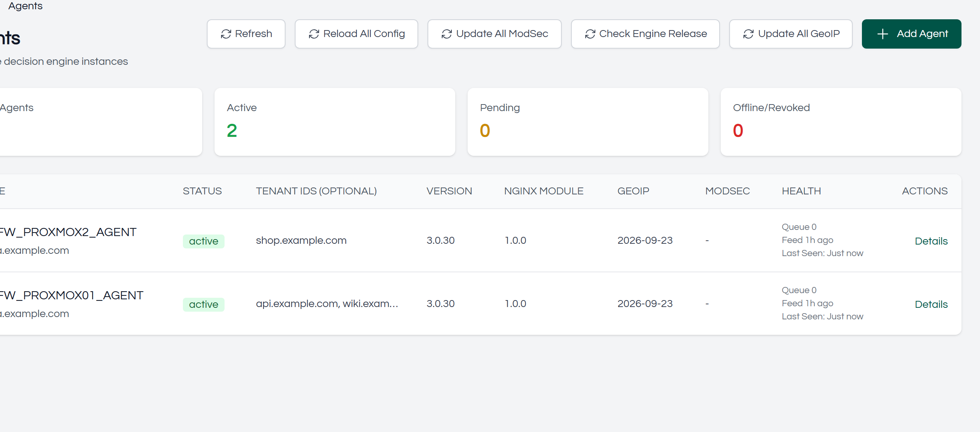Click version 3.0.30 in FW_PROXMOX2_AGENT row
The image size is (980, 432).
tap(441, 240)
